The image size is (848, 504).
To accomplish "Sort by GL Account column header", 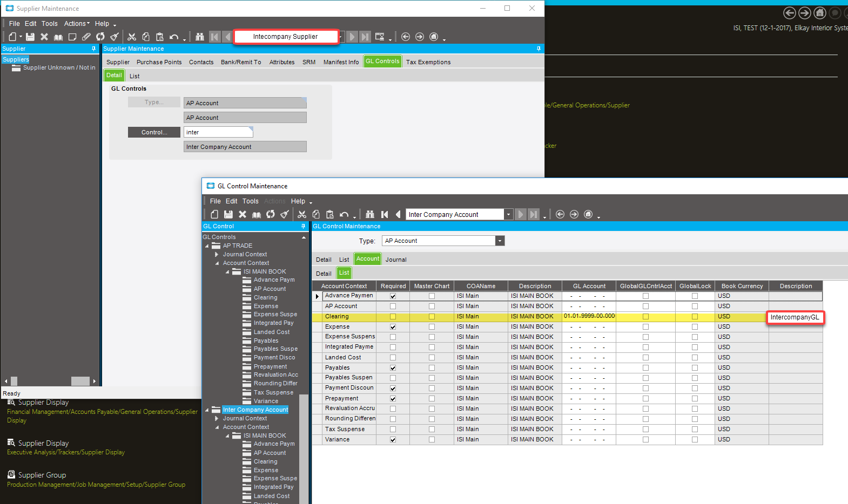I will click(x=589, y=286).
